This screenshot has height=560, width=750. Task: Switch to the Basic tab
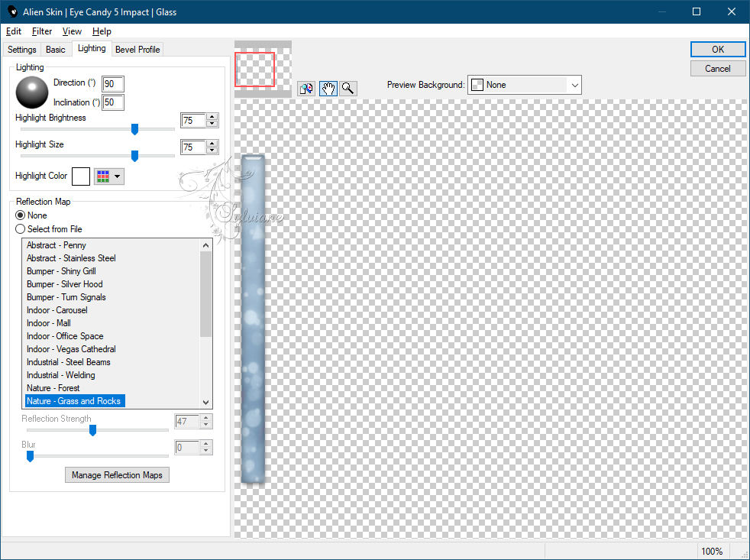coord(56,50)
